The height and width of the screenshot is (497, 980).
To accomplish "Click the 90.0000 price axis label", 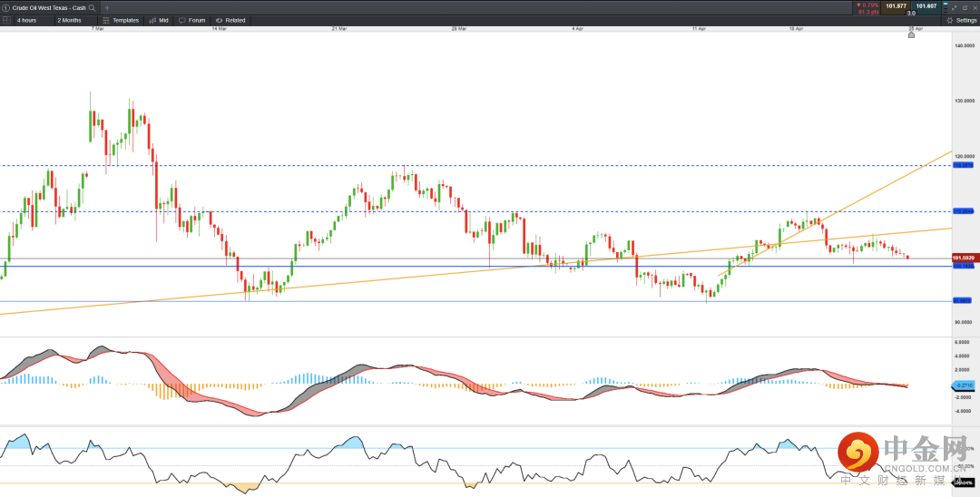I will tap(965, 322).
